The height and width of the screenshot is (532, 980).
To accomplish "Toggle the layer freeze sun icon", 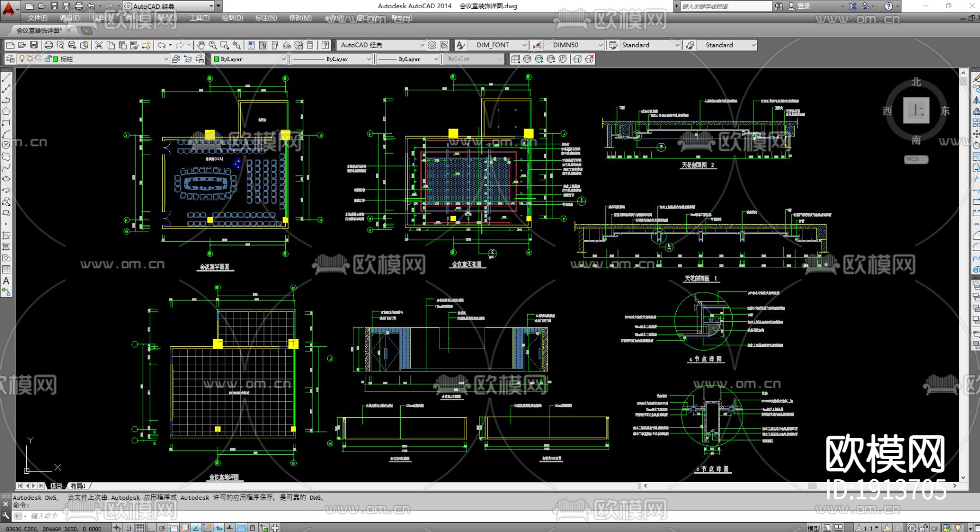I will coord(30,59).
